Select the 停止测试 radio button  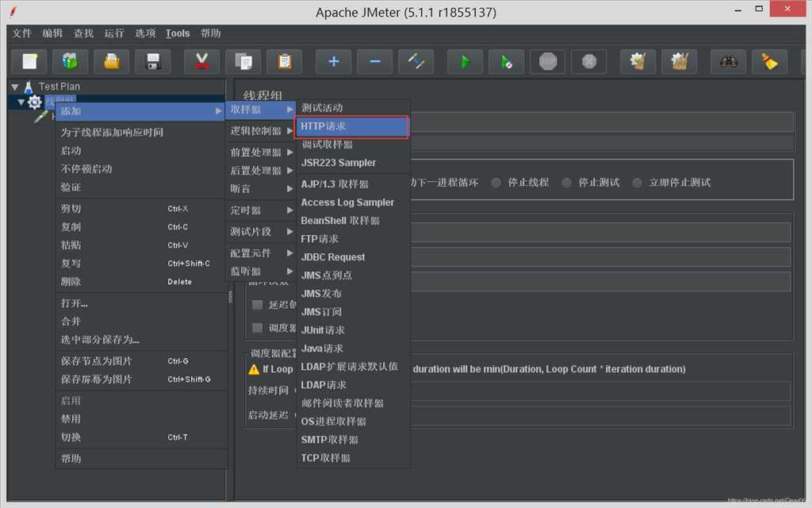pyautogui.click(x=567, y=183)
